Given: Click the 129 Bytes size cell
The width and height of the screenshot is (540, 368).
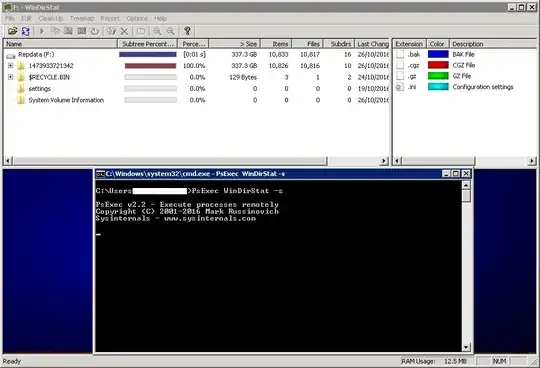Looking at the screenshot, I should (x=243, y=77).
